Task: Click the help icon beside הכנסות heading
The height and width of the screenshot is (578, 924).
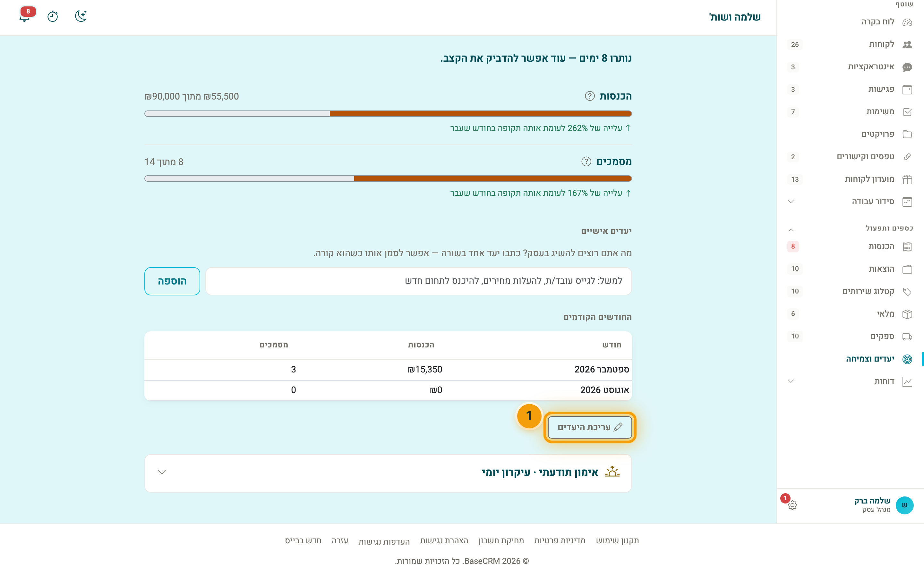Action: (589, 96)
